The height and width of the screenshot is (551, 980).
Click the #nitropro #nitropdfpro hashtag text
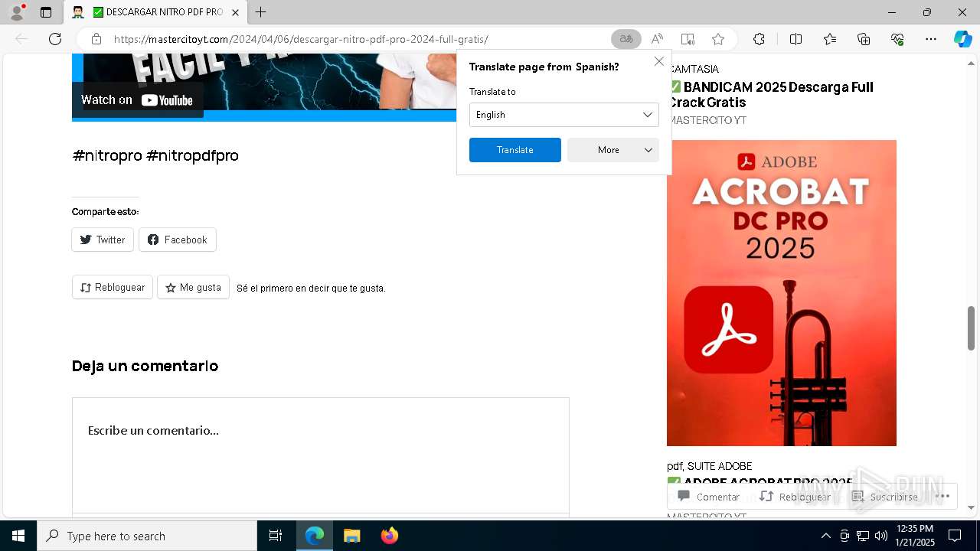[x=155, y=155]
